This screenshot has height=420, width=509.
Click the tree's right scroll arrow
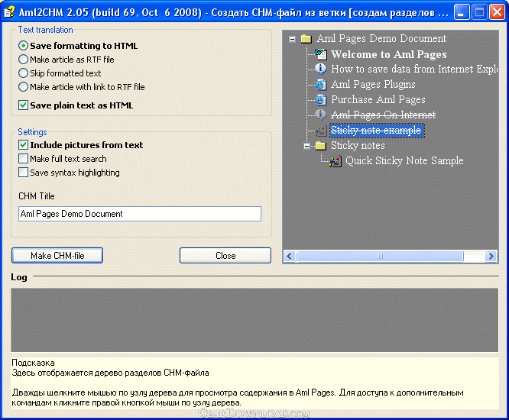491,257
